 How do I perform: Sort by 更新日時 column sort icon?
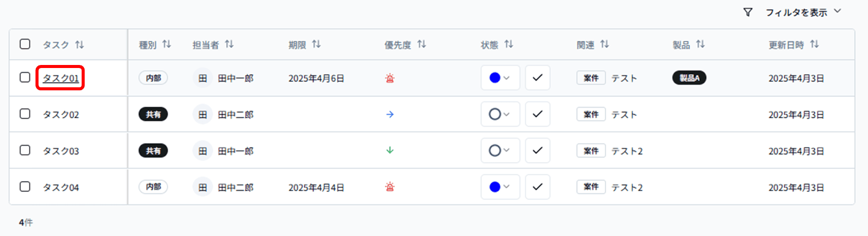814,45
